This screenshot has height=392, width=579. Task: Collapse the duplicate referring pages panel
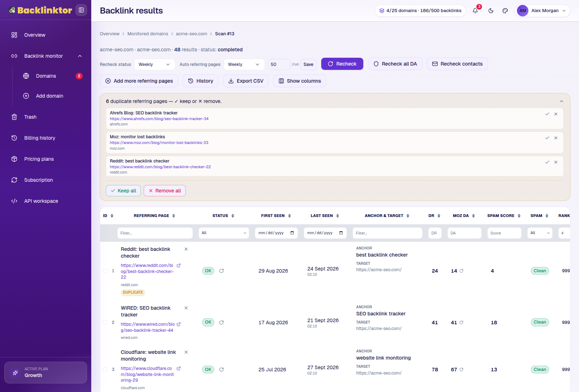coord(562,101)
